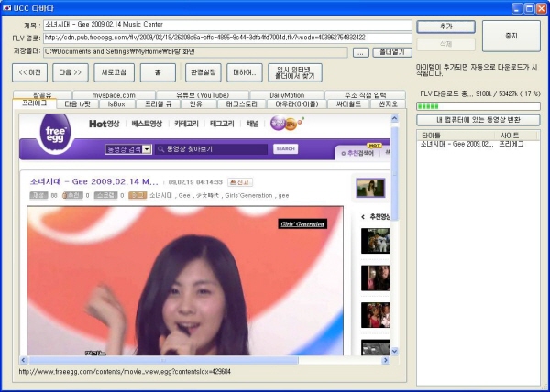Click the freeegg logo
The height and width of the screenshot is (392, 550).
click(x=55, y=134)
